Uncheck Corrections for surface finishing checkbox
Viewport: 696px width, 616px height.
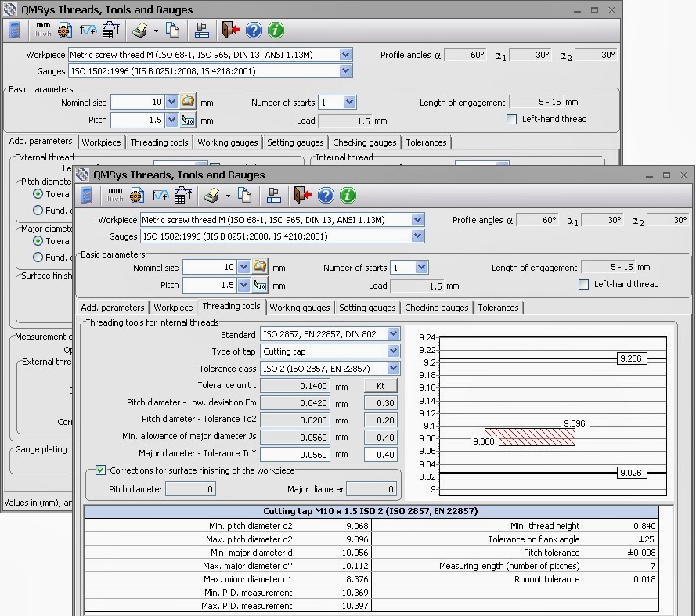click(101, 470)
